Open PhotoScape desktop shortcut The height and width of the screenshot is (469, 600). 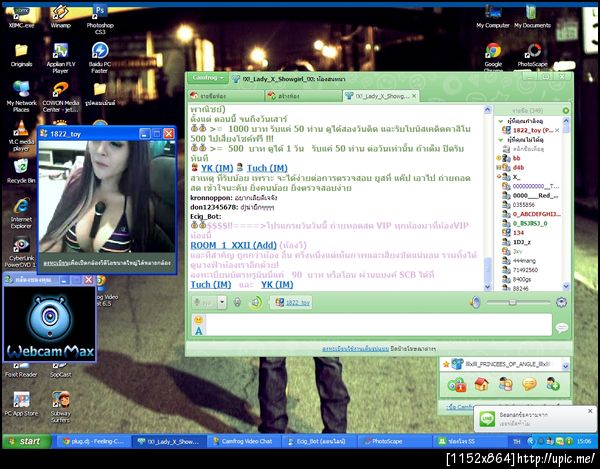tap(532, 55)
